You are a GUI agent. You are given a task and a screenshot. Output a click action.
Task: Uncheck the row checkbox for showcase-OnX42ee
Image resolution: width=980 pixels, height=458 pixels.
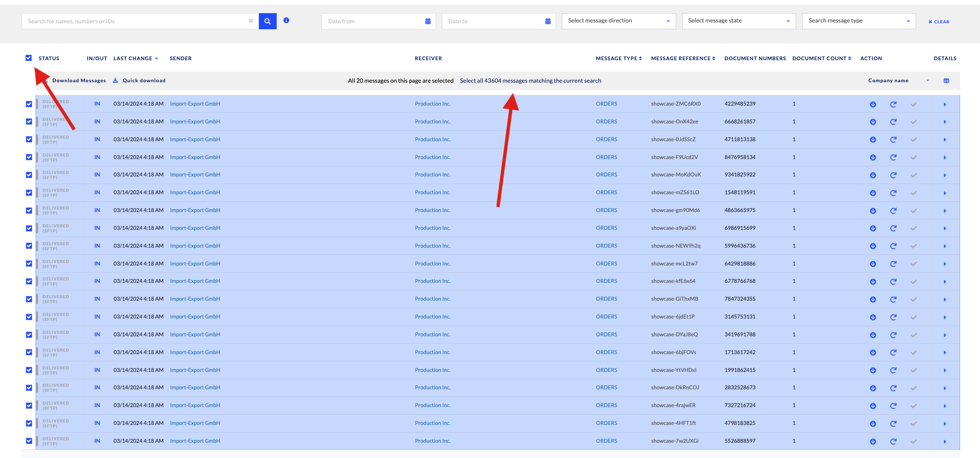pyautogui.click(x=29, y=122)
